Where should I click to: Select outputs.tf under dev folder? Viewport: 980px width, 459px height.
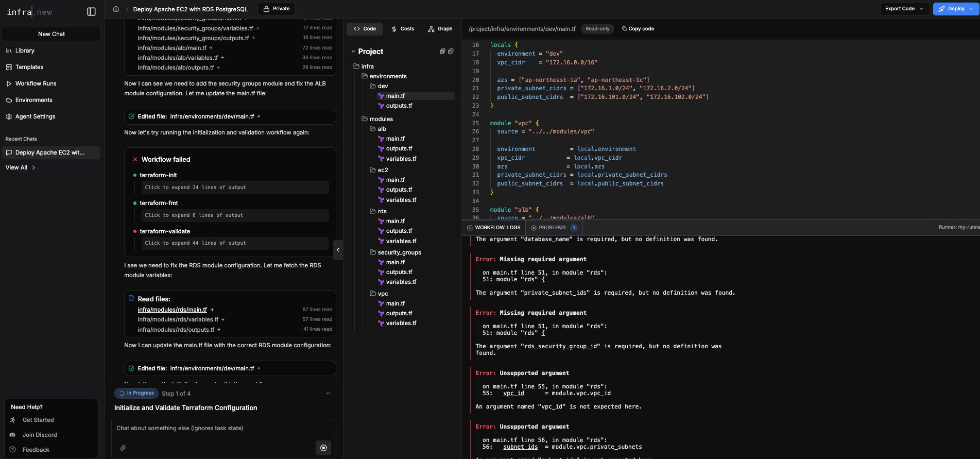tap(399, 106)
